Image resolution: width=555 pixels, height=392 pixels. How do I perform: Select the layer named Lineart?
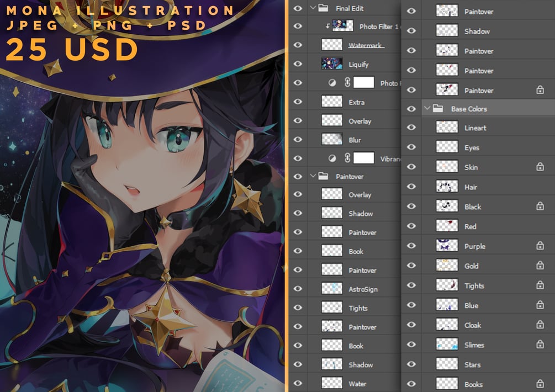click(x=475, y=128)
